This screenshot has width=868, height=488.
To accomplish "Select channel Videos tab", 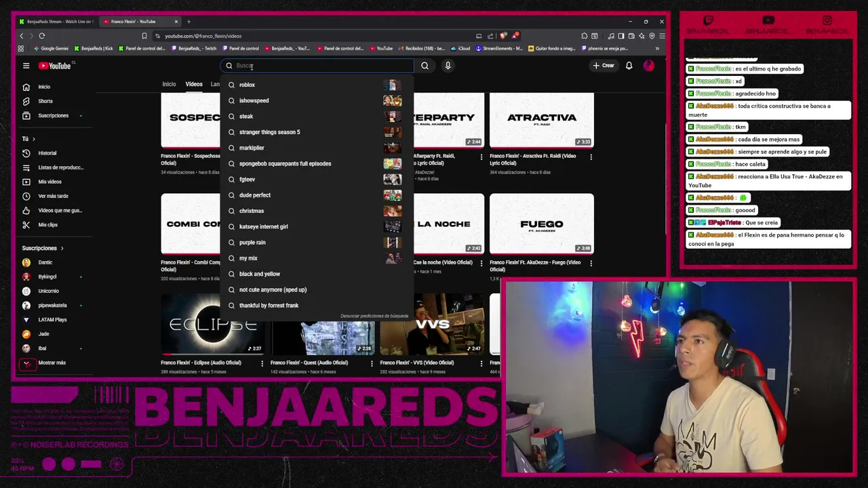I will tap(194, 84).
